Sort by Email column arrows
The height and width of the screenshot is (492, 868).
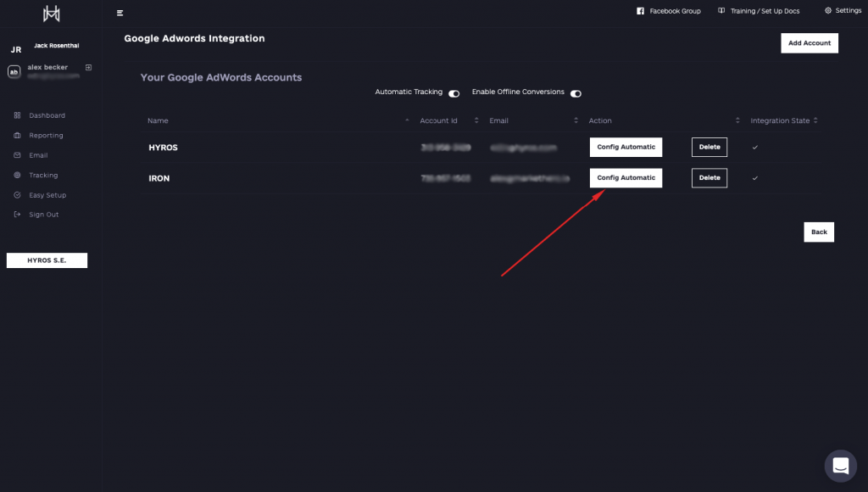(576, 120)
